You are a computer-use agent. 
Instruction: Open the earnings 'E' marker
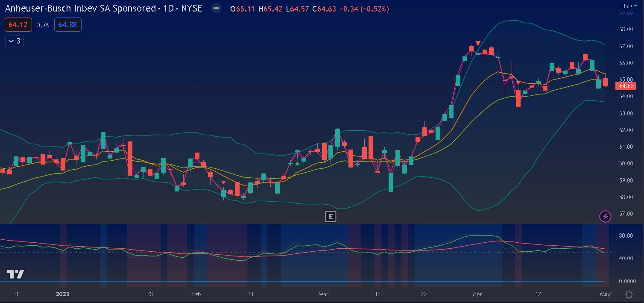pos(331,217)
